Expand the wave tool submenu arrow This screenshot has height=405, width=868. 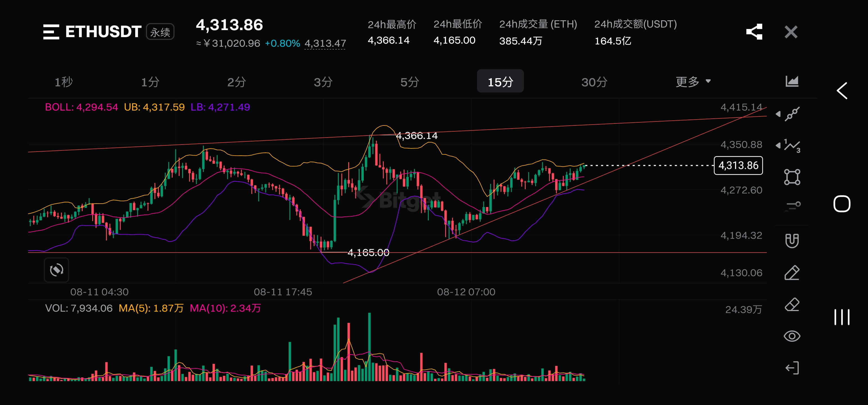tap(778, 146)
